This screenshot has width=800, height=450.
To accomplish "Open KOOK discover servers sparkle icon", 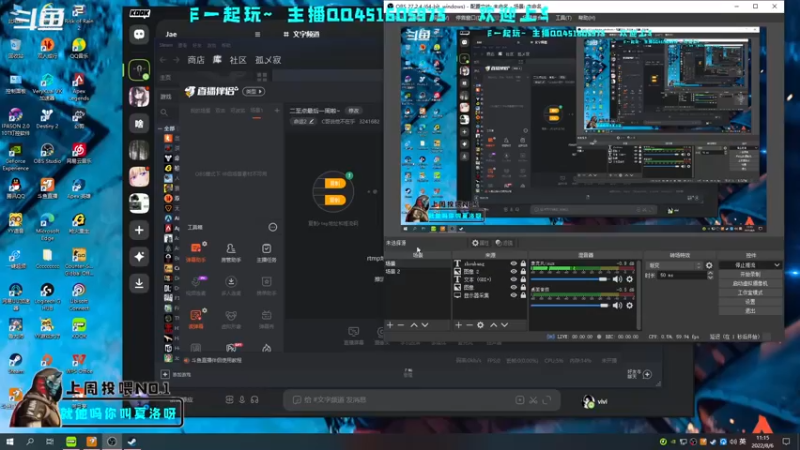I will (x=139, y=257).
